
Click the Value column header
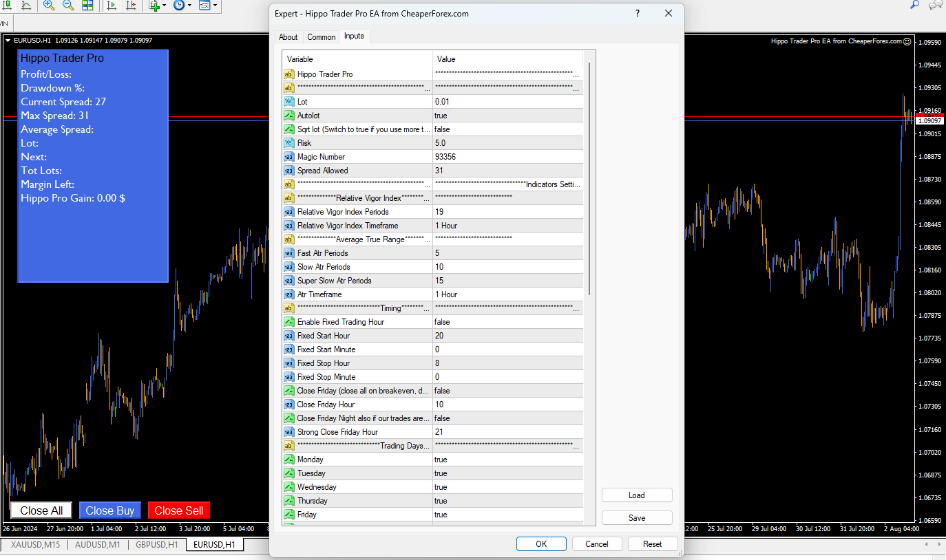point(508,59)
